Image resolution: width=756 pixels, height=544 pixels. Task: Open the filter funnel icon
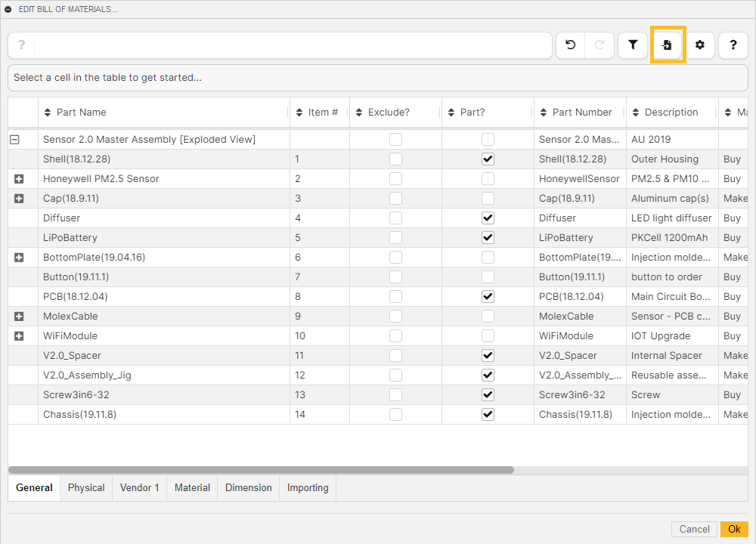[633, 45]
